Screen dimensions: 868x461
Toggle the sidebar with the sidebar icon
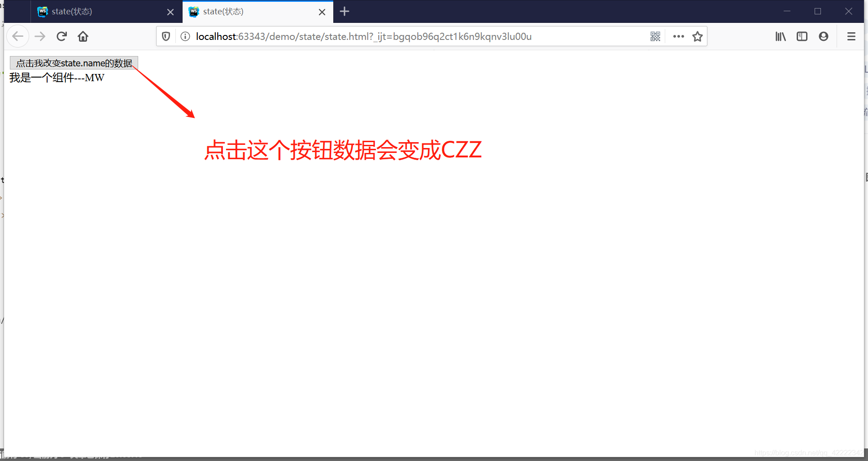802,36
